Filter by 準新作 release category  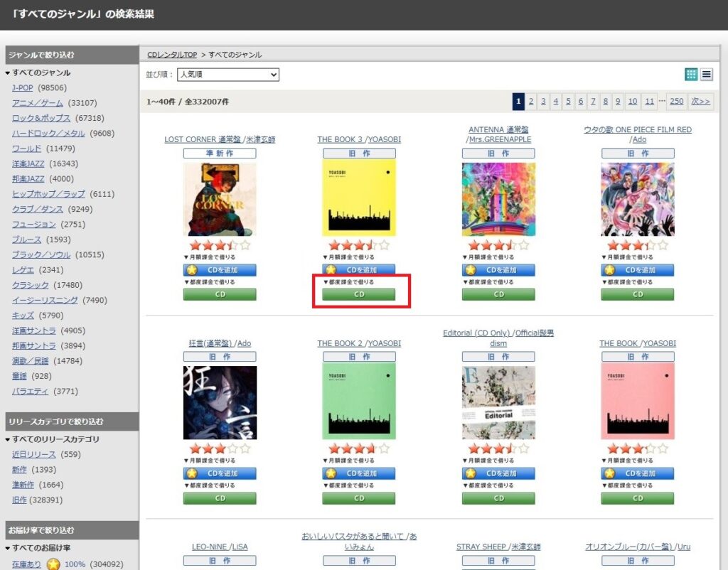[x=23, y=485]
